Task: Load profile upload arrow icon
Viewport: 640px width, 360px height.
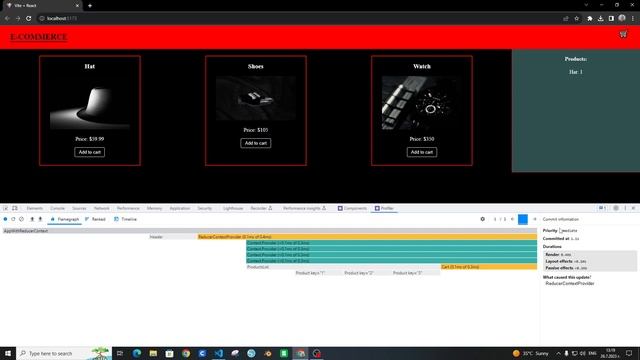Action: click(x=32, y=219)
